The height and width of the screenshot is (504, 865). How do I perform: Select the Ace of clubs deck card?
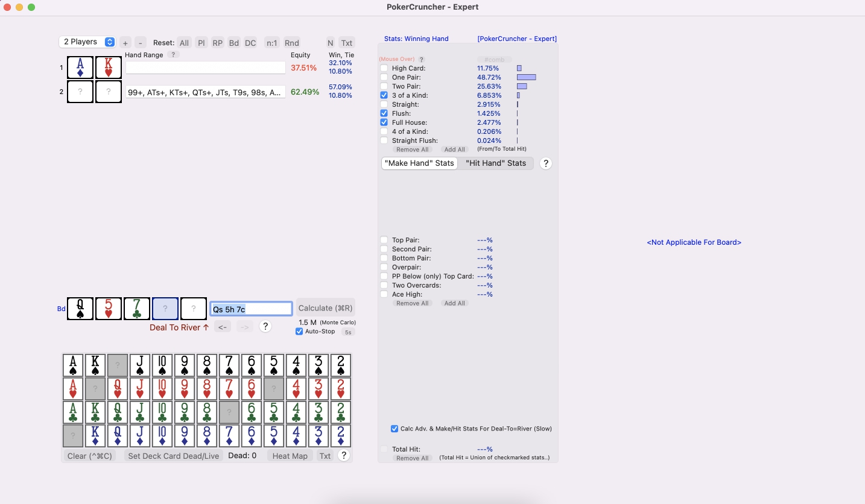tap(73, 412)
